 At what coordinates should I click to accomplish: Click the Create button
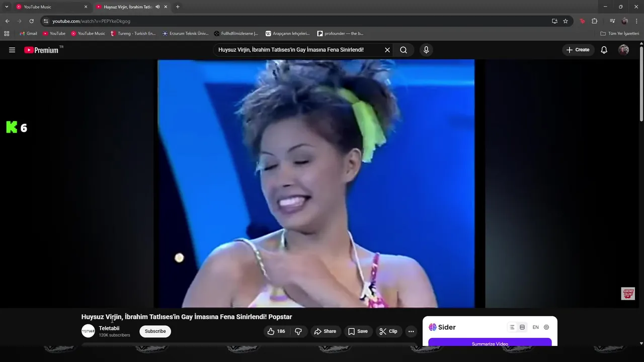coord(578,50)
